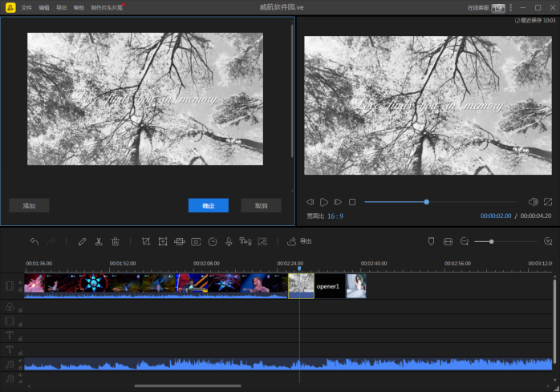Start voice recording with the microphone icon

click(229, 241)
